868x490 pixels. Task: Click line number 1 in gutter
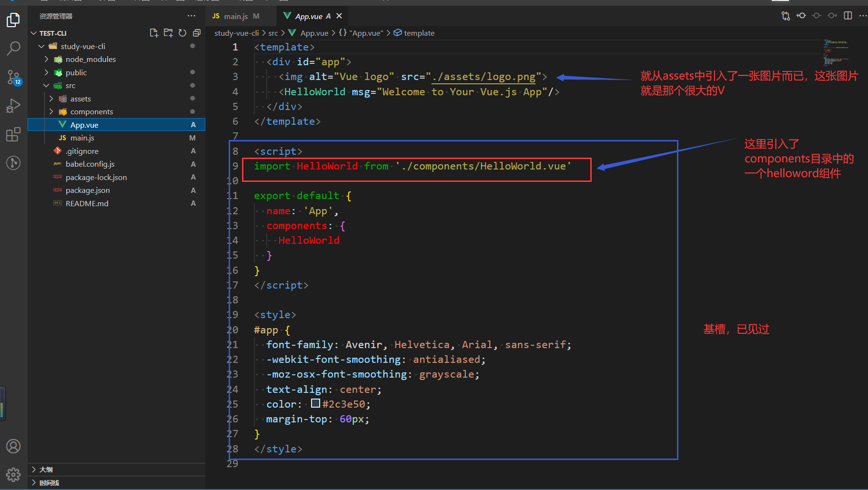pyautogui.click(x=235, y=47)
